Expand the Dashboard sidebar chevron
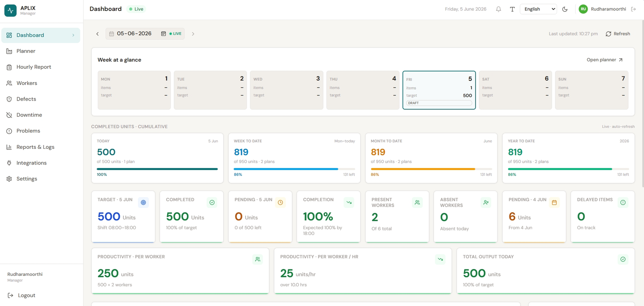Viewport: 644px width, 306px height. click(73, 35)
